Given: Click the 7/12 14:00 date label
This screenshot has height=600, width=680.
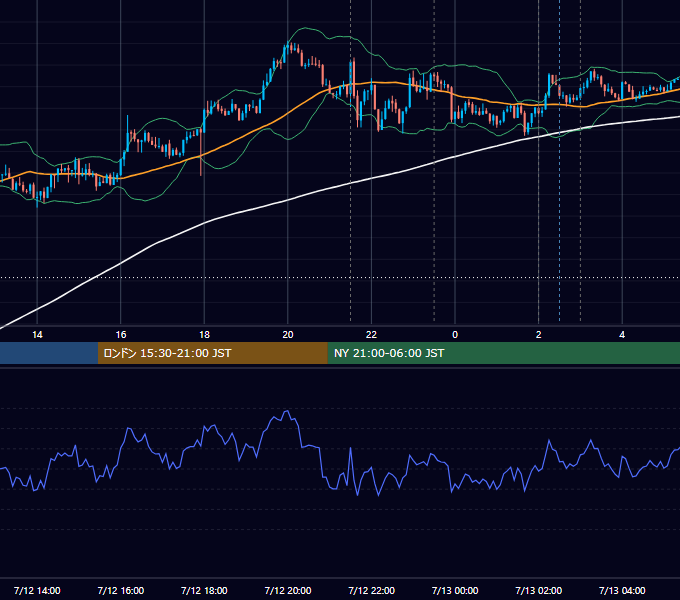Looking at the screenshot, I should point(37,590).
